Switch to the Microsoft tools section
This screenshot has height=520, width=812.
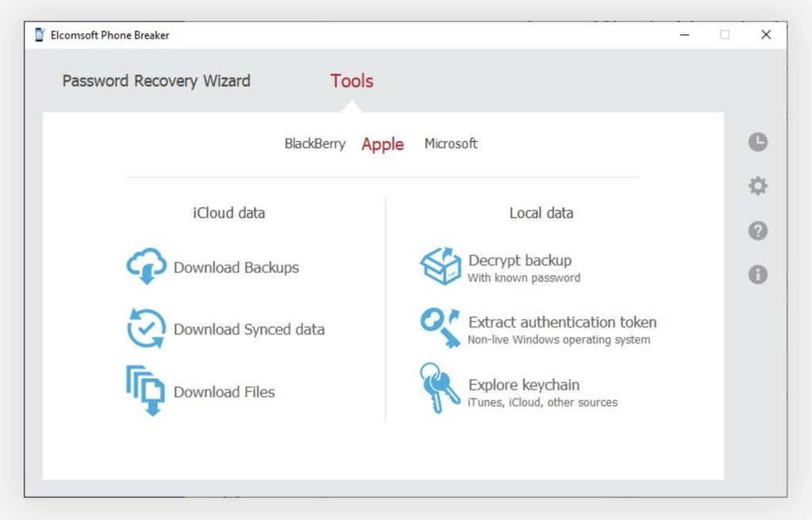click(x=451, y=144)
